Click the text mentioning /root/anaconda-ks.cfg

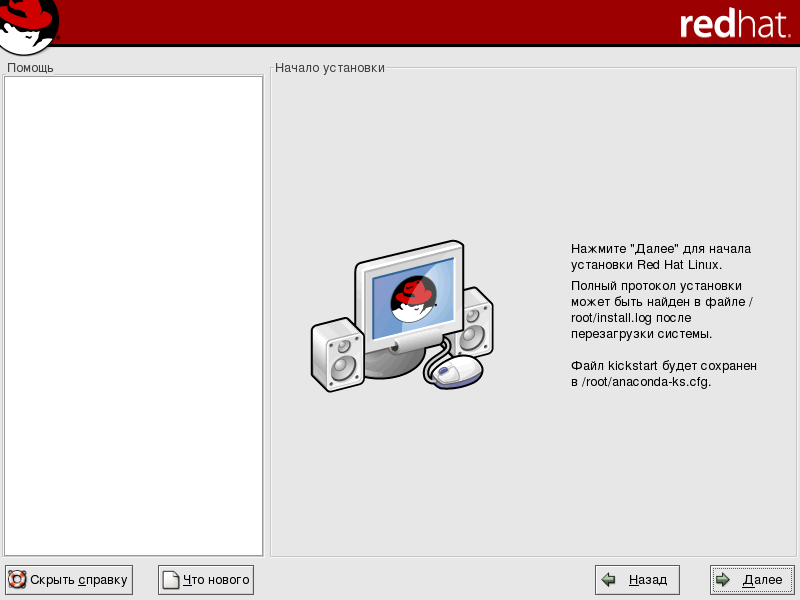click(x=663, y=373)
